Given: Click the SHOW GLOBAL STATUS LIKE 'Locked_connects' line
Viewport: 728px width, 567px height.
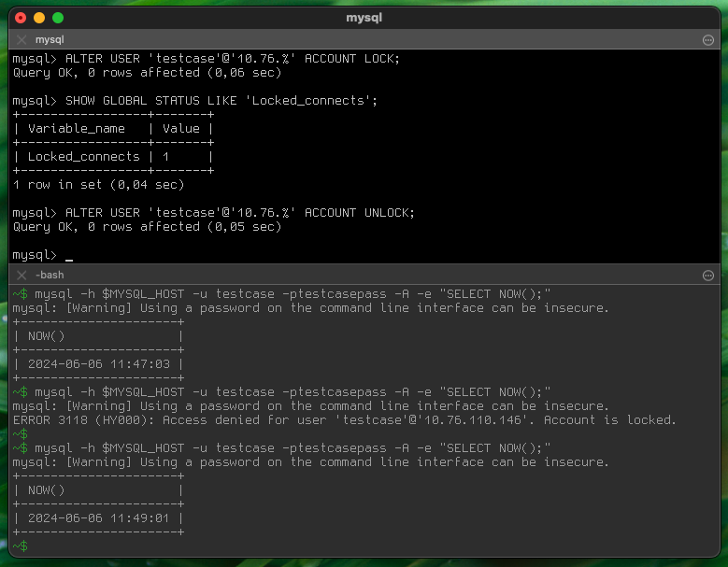Looking at the screenshot, I should (195, 101).
